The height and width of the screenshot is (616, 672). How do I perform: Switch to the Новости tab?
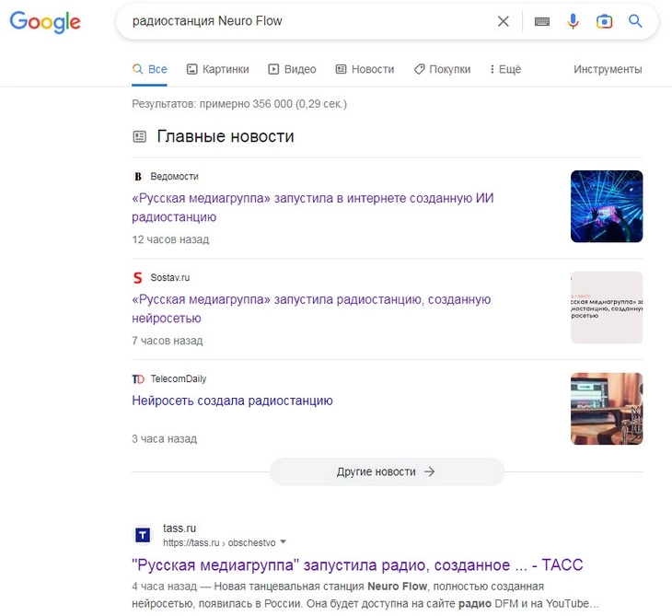(x=365, y=69)
